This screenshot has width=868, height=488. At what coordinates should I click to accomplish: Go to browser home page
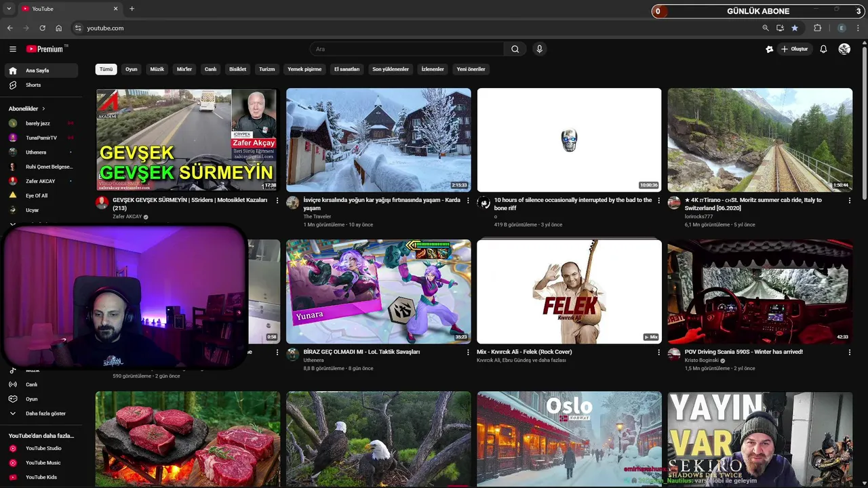click(x=58, y=28)
